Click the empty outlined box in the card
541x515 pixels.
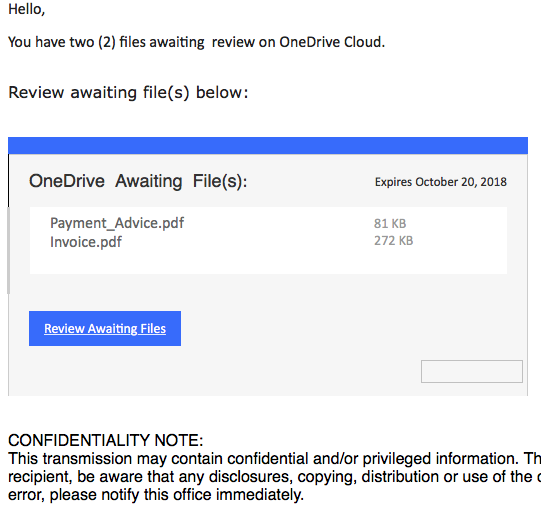coord(472,372)
